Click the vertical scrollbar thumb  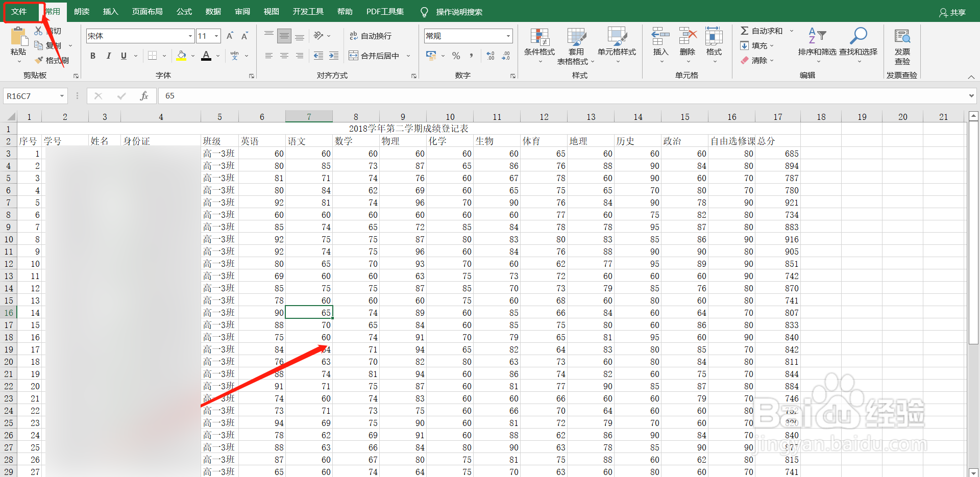(x=973, y=233)
